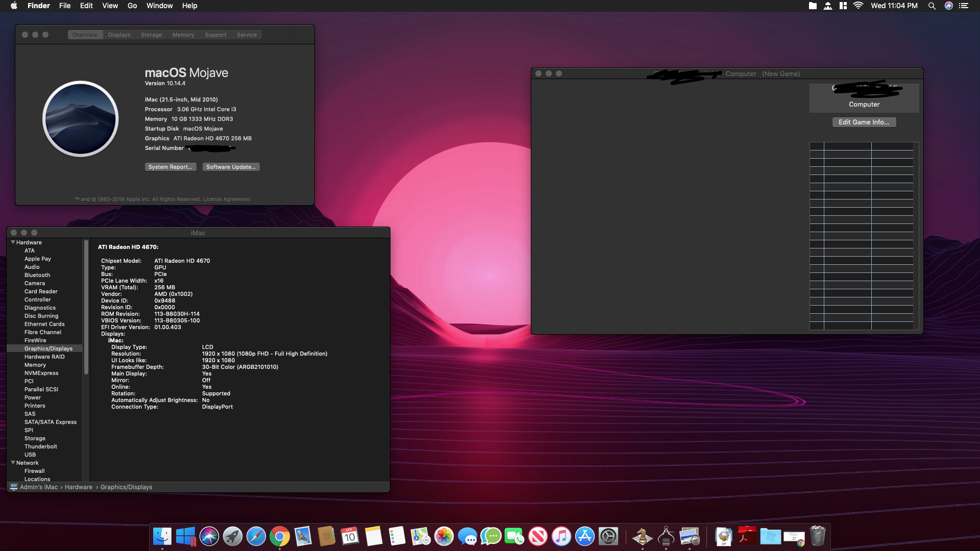980x551 pixels.
Task: Switch to the Overview tab
Action: click(x=85, y=35)
